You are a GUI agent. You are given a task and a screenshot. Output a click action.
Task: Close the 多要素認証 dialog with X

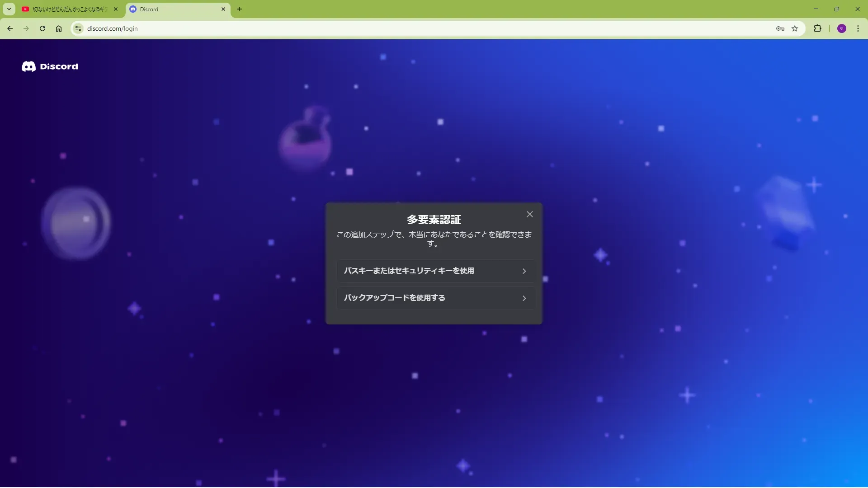click(529, 214)
